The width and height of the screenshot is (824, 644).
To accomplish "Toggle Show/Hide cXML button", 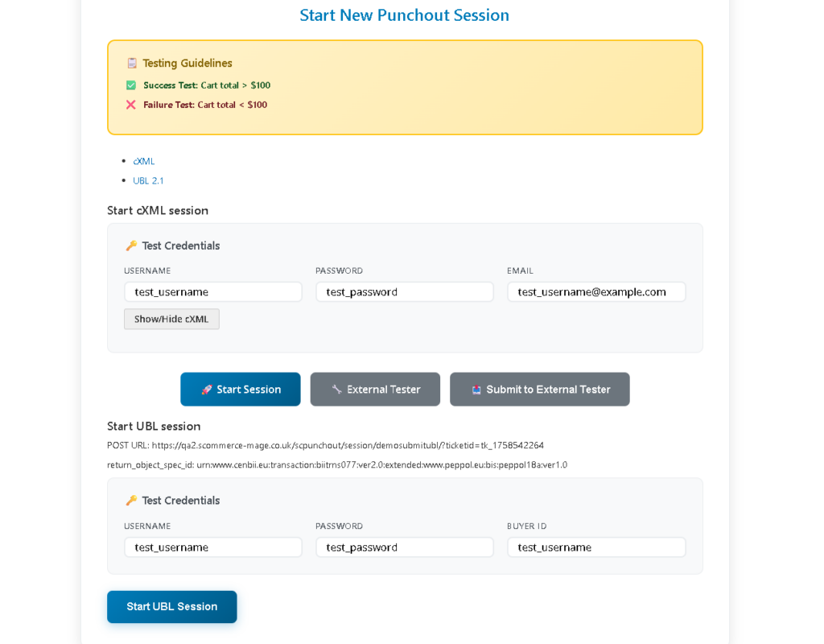I will [x=171, y=320].
